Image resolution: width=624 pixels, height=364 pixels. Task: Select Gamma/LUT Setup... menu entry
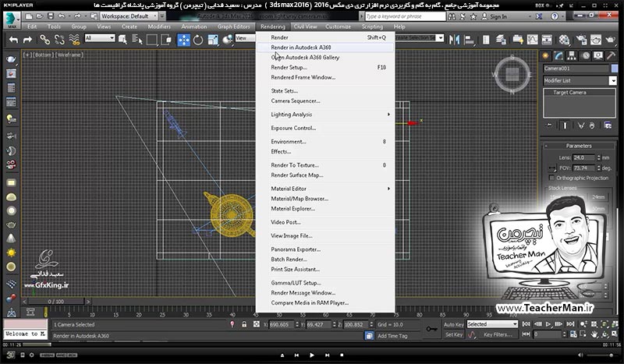(325, 283)
